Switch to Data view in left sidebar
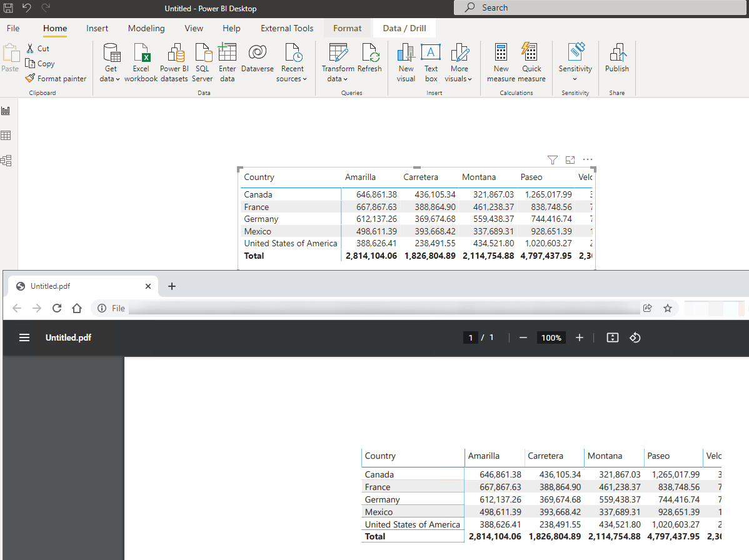The image size is (749, 560). (x=6, y=136)
